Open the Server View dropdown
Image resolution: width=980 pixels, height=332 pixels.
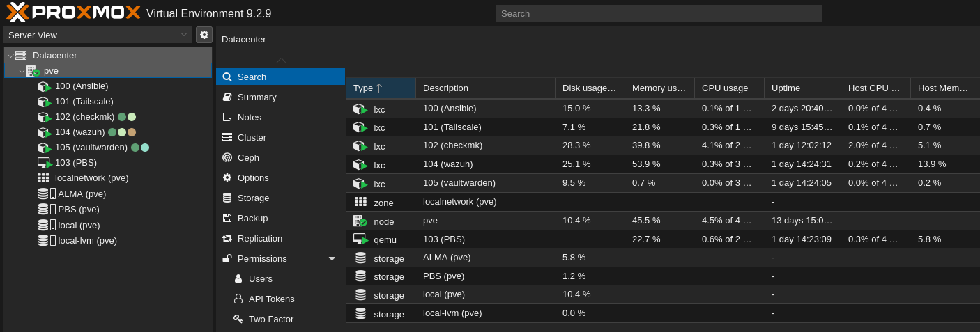point(98,35)
